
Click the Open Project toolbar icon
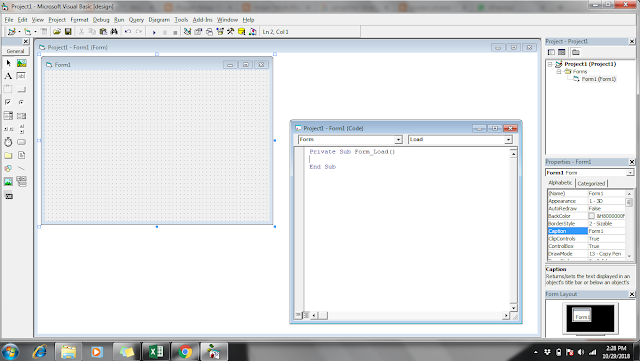tap(57, 31)
